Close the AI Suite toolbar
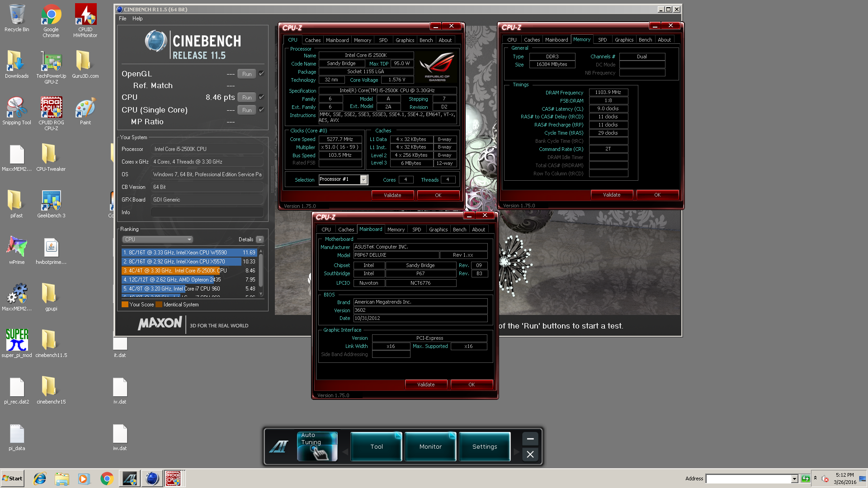This screenshot has height=488, width=868. coord(530,454)
